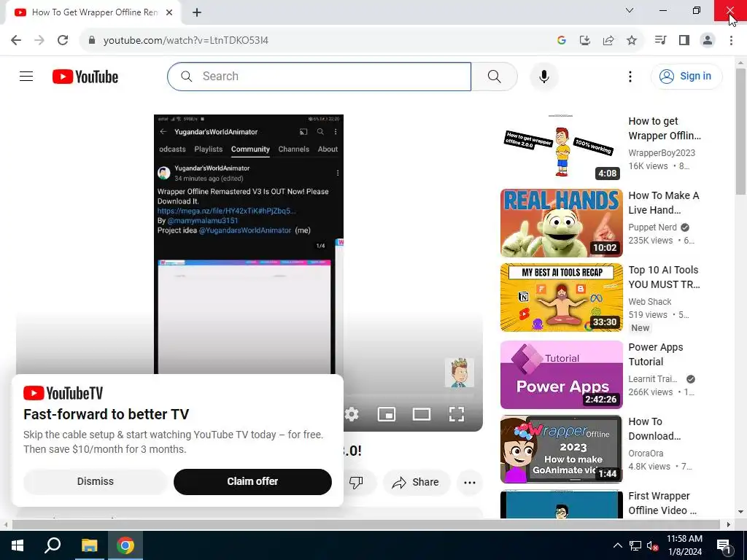Screen dimensions: 747x560
Task: Open 'Top 10 AI Tools YOU MUST TR...' title
Action: 664,277
